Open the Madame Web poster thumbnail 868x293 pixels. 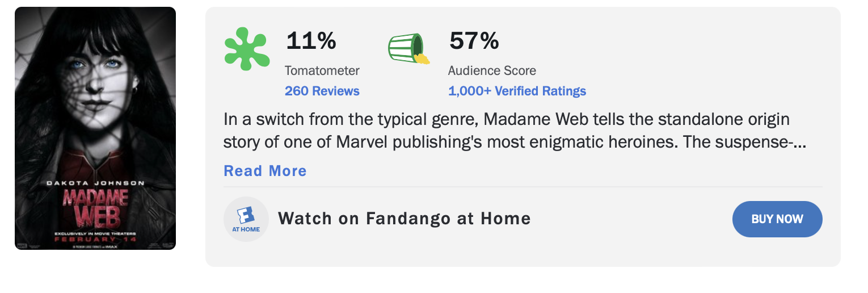(x=95, y=128)
